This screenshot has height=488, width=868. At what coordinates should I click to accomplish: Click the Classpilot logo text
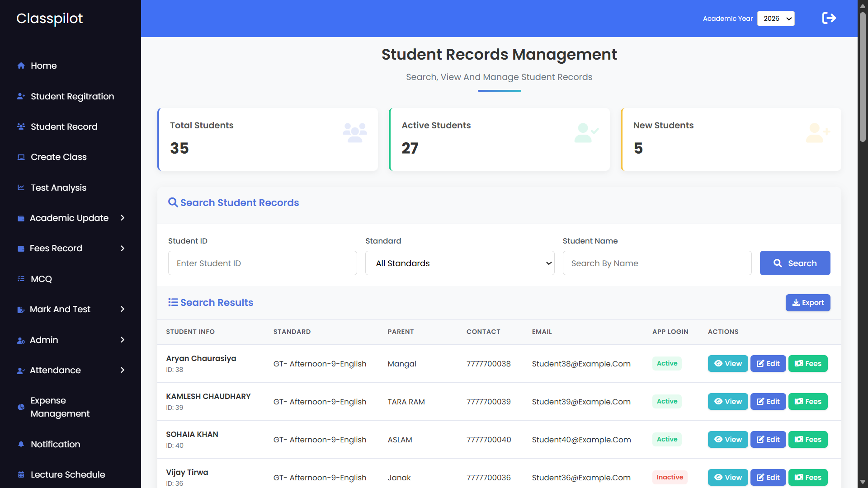point(50,19)
